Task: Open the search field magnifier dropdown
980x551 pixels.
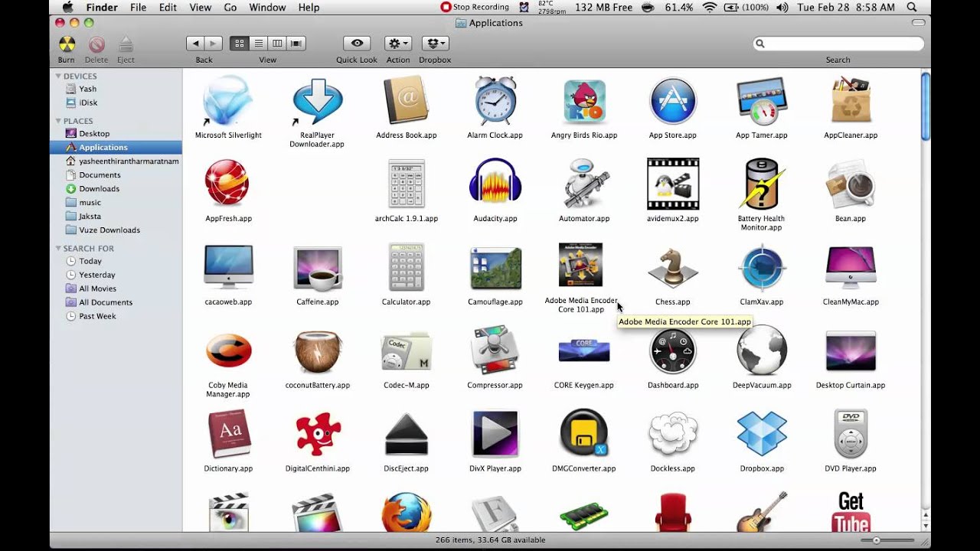Action: coord(760,44)
